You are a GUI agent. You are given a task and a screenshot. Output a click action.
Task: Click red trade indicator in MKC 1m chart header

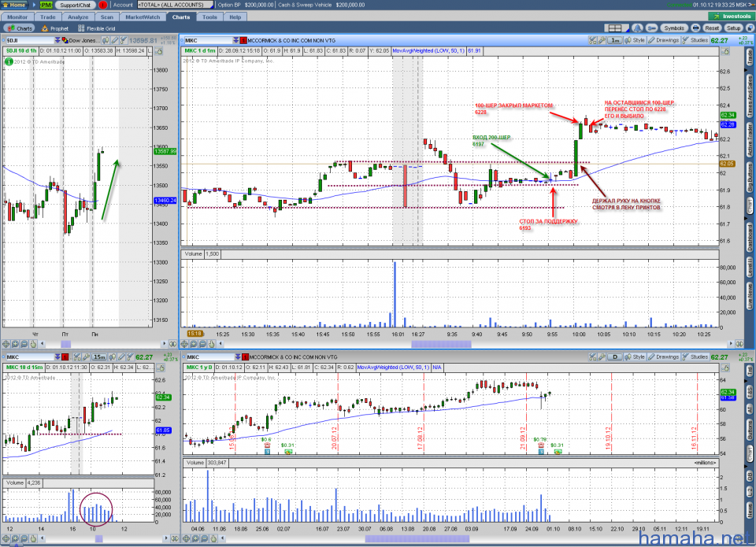[243, 40]
